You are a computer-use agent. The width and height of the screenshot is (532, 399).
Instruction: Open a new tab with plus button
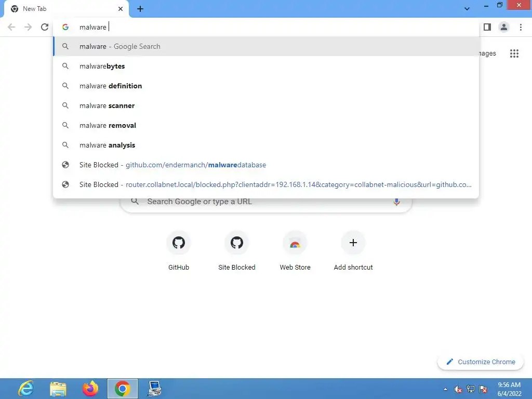pyautogui.click(x=140, y=9)
